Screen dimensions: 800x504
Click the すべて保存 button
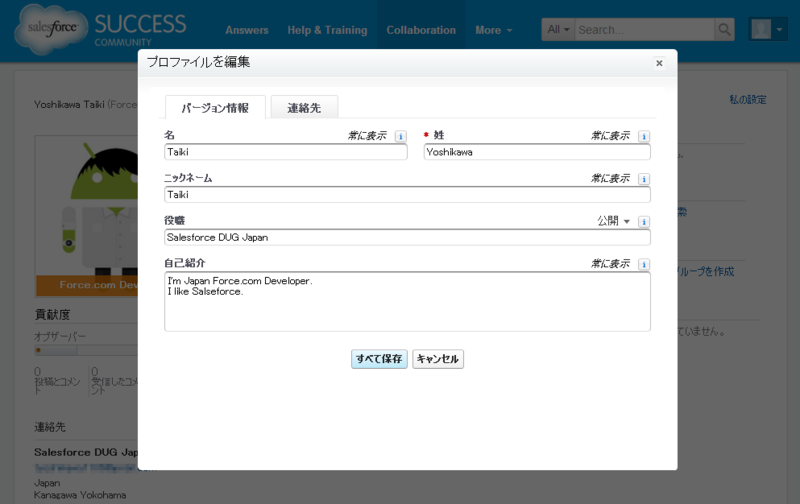(x=379, y=359)
